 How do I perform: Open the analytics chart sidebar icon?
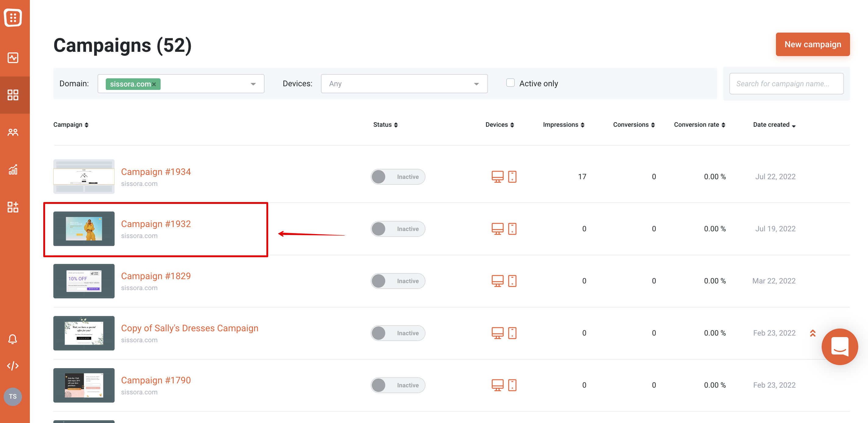tap(13, 169)
